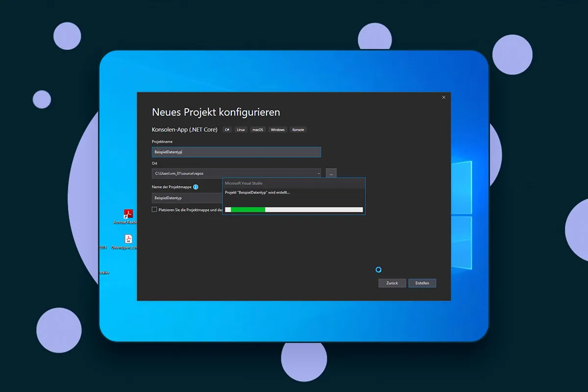Select the Datentypen_csh PDF file icon
Viewport: 588px width, 392px height.
[128, 239]
